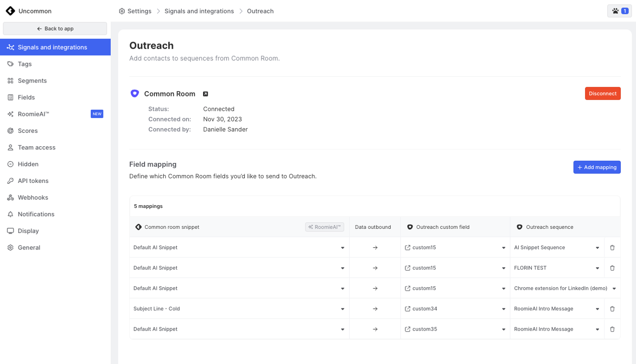The image size is (636, 364).
Task: Click the Disconnect button
Action: [603, 94]
